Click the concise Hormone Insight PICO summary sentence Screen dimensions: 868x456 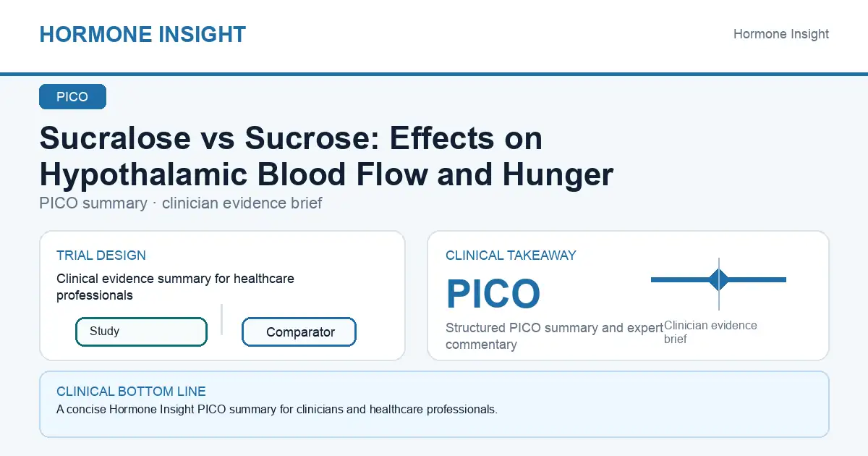click(x=277, y=410)
